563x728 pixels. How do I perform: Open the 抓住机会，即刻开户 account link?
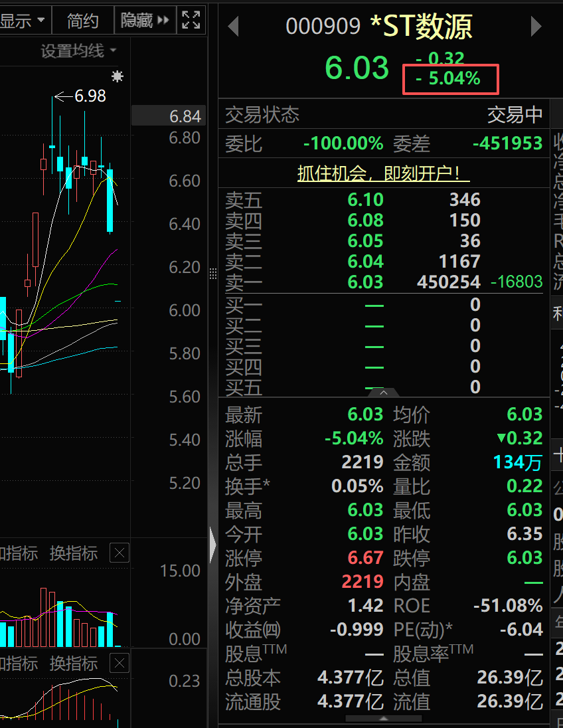(383, 173)
